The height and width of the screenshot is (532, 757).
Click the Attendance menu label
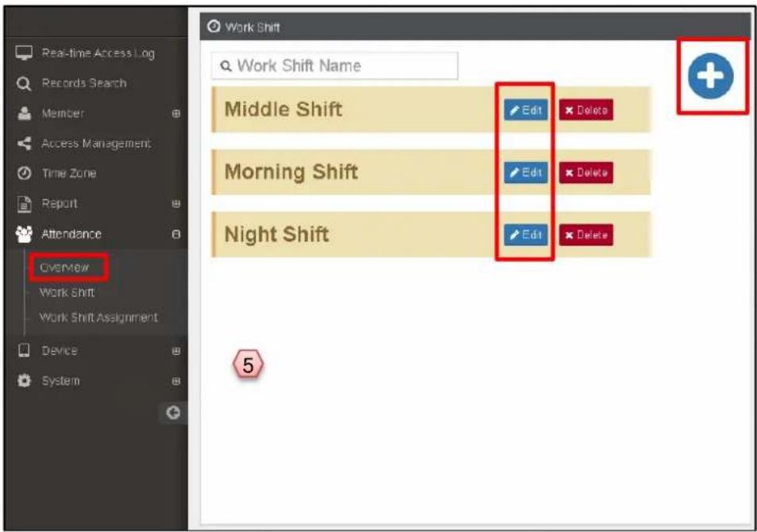pos(71,234)
